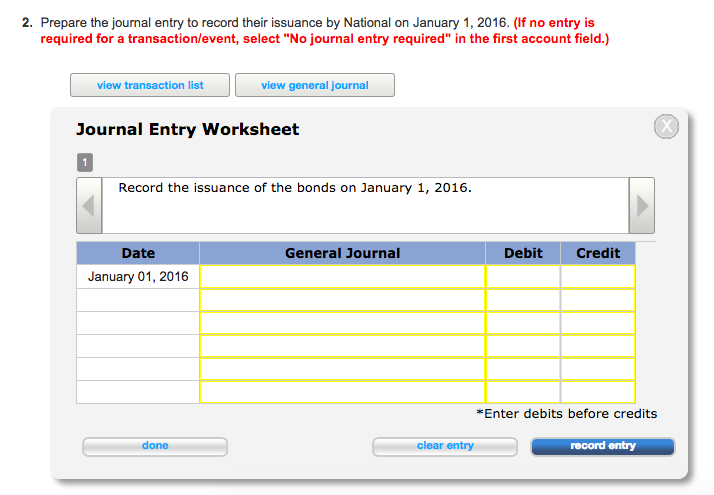Click the record entry button
The image size is (714, 495).
tap(603, 446)
